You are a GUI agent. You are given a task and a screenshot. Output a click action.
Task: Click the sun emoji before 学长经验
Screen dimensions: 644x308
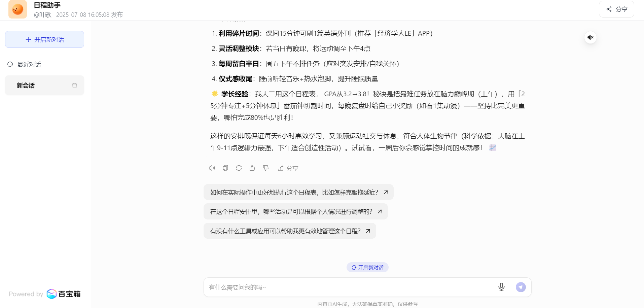click(x=215, y=94)
